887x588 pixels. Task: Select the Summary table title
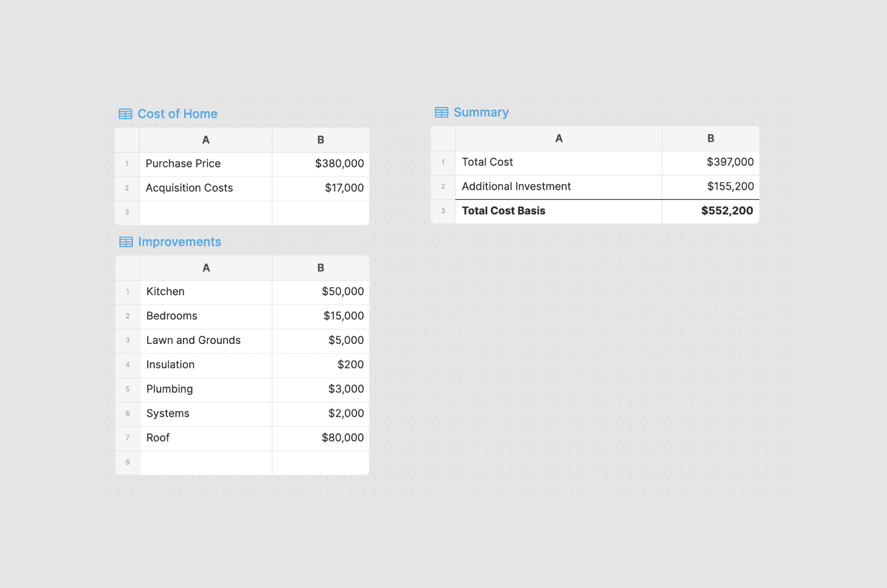coord(481,112)
